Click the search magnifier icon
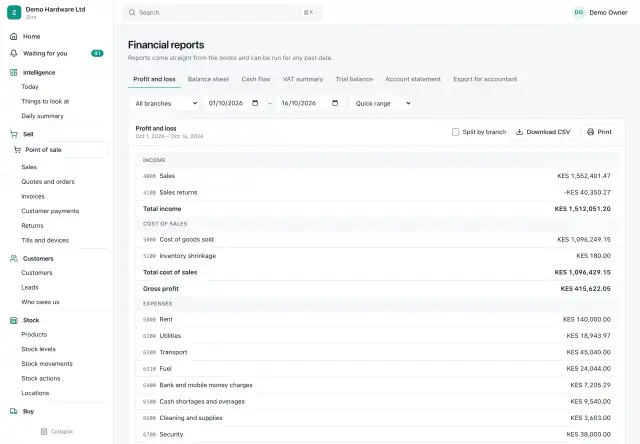 tap(132, 13)
